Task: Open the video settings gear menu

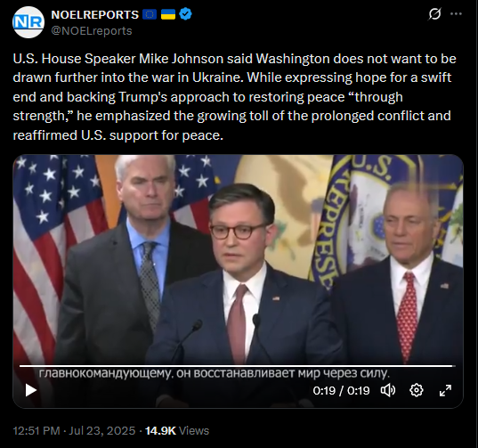Action: (417, 390)
